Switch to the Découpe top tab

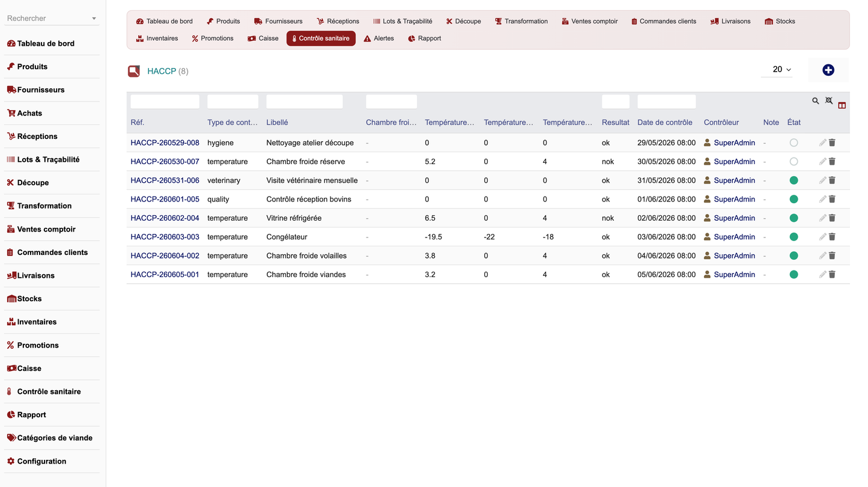[x=463, y=21]
